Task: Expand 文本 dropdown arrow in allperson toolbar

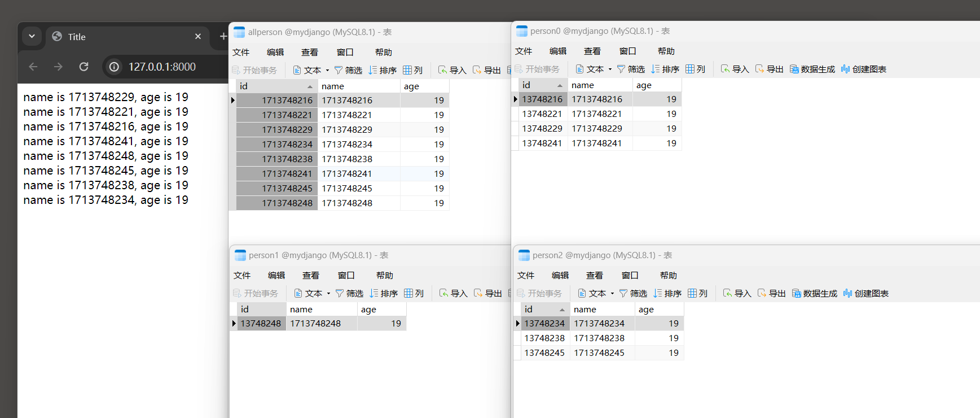Action: (327, 70)
